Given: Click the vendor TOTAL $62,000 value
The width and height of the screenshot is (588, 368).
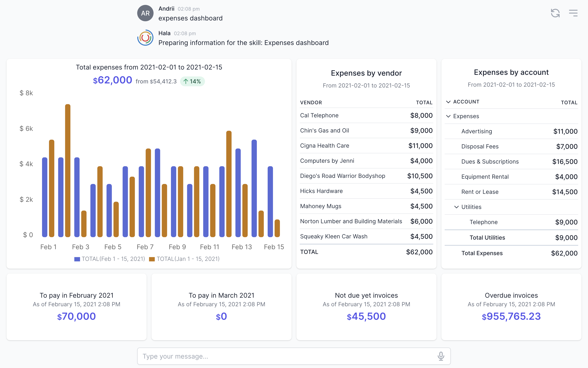Looking at the screenshot, I should click(419, 252).
